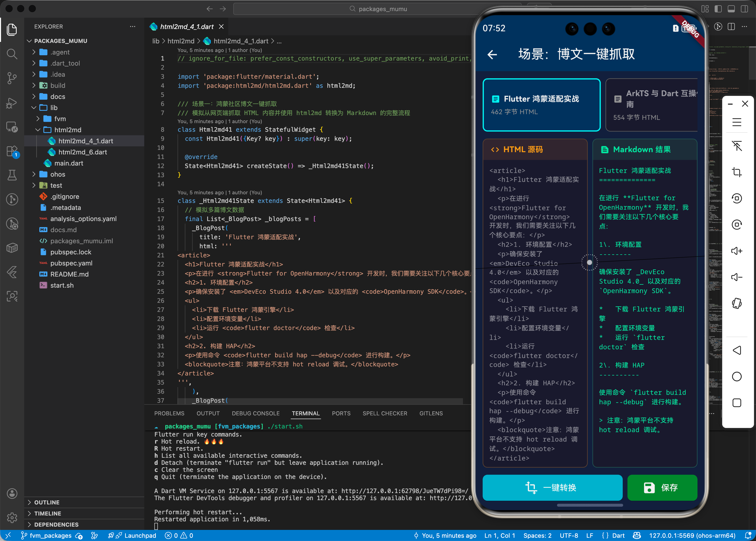Open the Source Control view

pos(12,78)
